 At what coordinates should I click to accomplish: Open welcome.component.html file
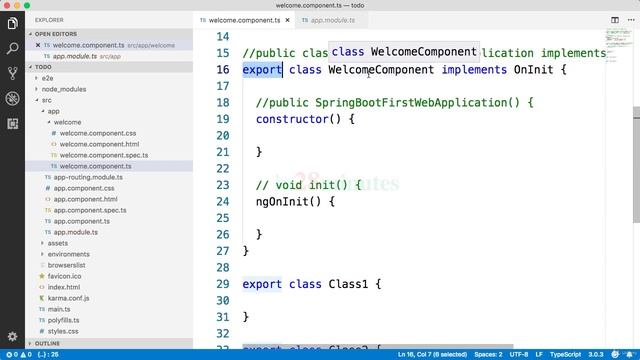[99, 144]
